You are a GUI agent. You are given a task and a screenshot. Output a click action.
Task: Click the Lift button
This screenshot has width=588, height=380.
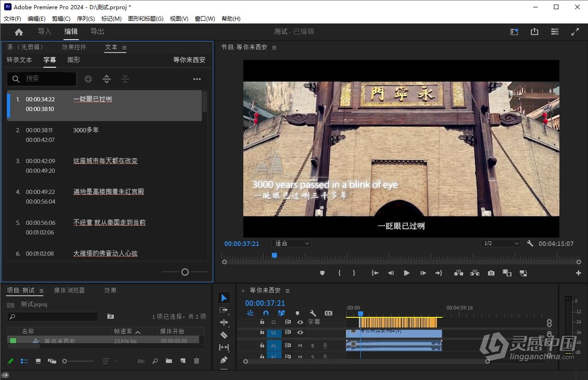[459, 273]
